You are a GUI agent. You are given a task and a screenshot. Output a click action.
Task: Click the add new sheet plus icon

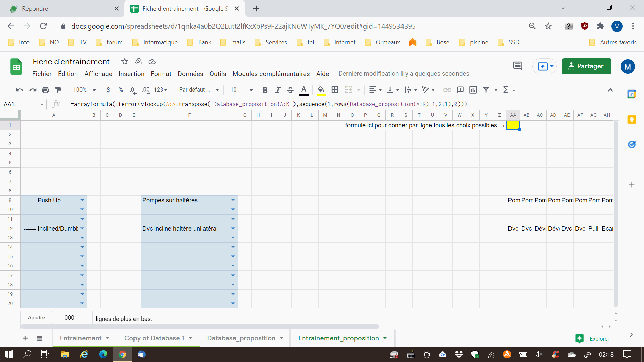pyautogui.click(x=25, y=338)
